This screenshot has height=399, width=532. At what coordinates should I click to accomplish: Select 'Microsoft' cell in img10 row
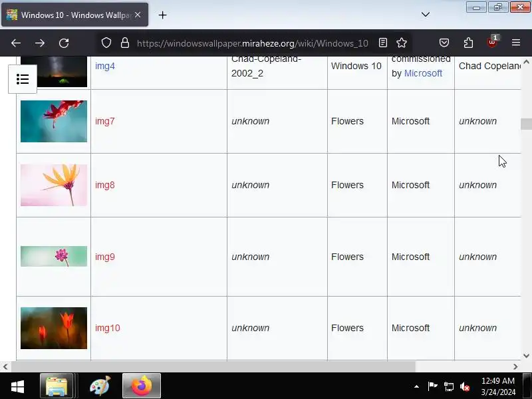(410, 328)
